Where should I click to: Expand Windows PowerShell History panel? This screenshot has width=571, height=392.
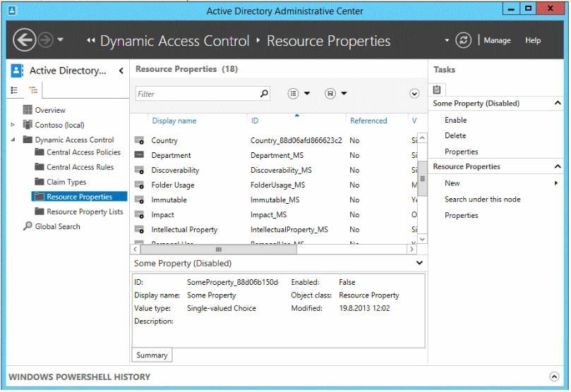[x=554, y=376]
